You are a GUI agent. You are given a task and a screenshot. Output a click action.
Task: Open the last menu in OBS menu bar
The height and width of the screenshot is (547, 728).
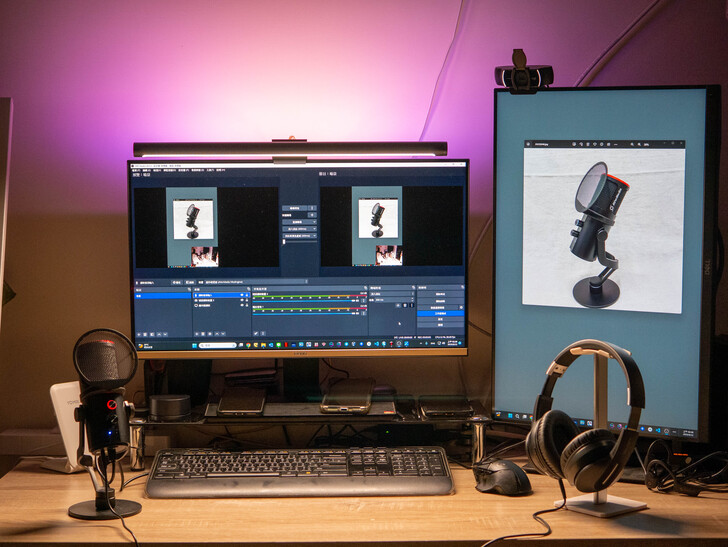[x=221, y=170]
